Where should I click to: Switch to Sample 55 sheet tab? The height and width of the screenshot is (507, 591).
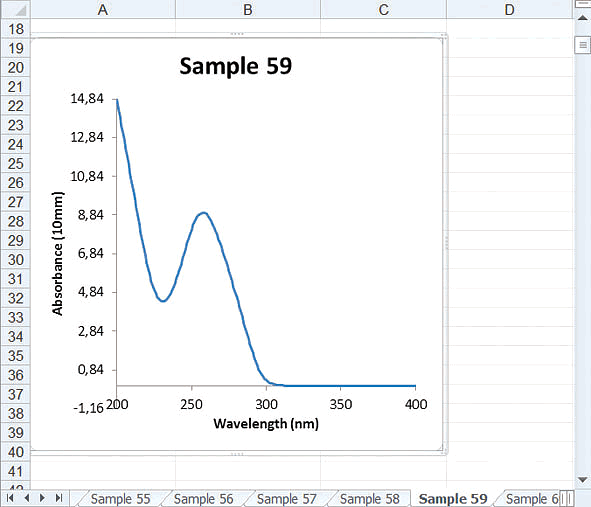pyautogui.click(x=121, y=499)
